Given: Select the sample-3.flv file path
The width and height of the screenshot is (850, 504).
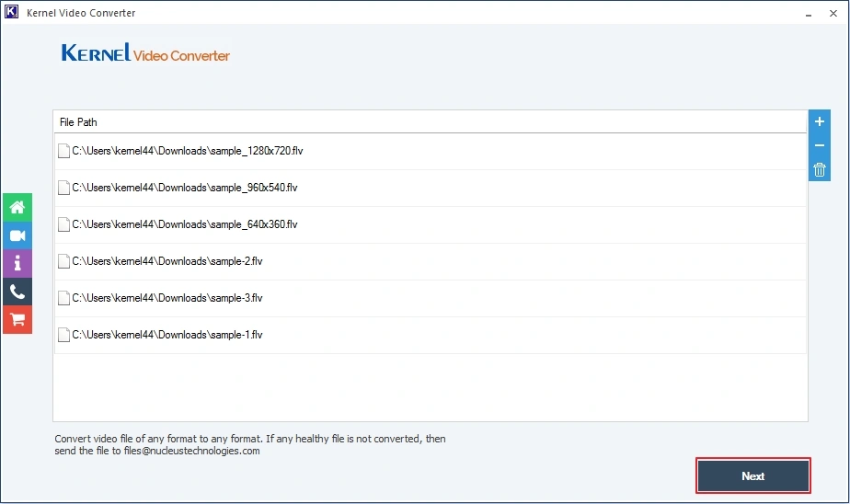Looking at the screenshot, I should point(167,299).
